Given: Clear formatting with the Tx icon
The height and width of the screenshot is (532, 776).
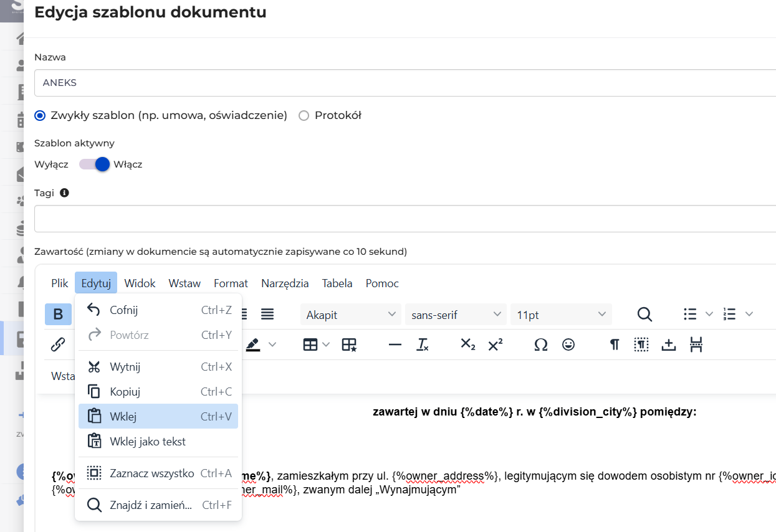Looking at the screenshot, I should click(x=423, y=344).
